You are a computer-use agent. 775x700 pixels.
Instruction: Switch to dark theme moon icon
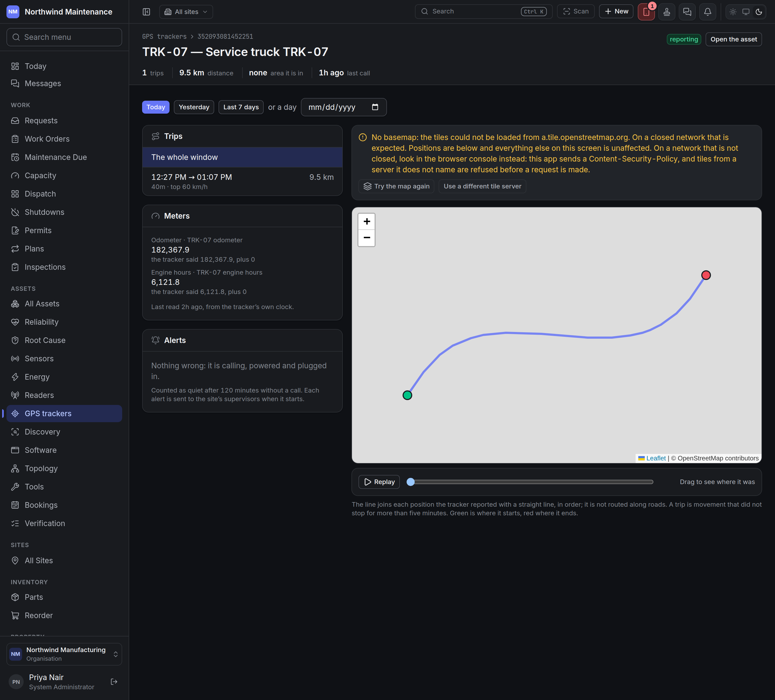point(759,12)
